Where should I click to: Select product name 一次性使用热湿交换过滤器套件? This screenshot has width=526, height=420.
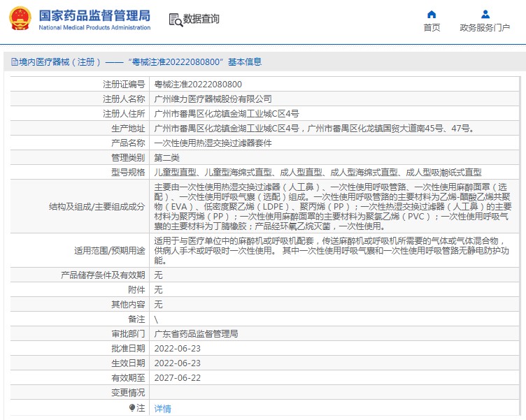[x=213, y=143]
